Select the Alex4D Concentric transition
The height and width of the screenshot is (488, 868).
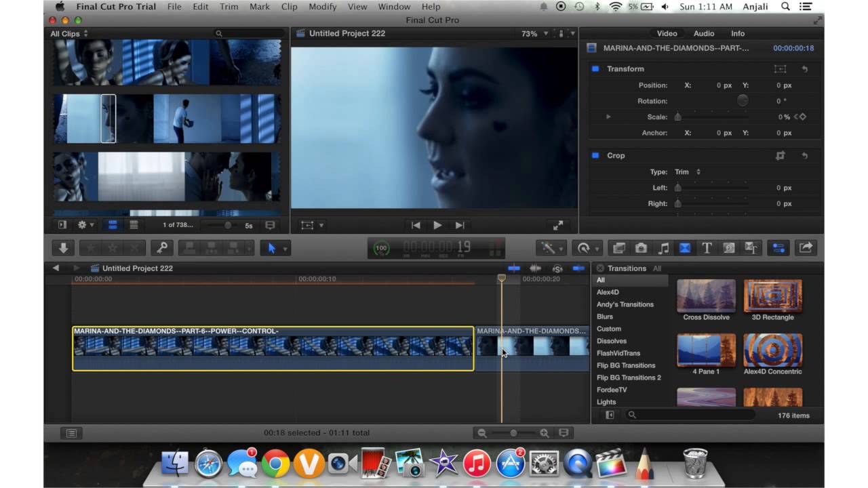772,354
